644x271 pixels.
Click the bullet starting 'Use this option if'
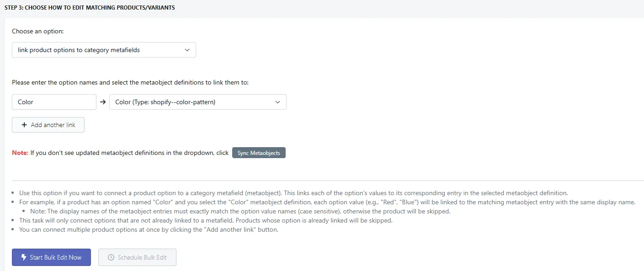[293, 193]
